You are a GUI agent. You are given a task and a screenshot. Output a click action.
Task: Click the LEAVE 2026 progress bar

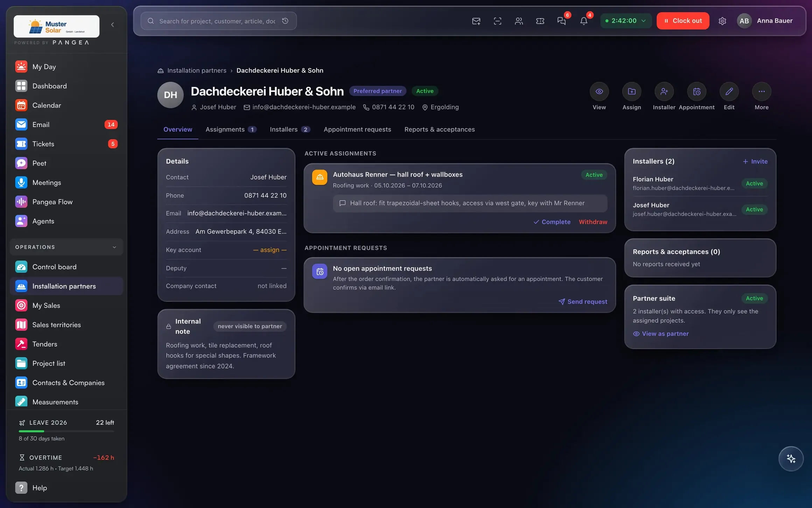pyautogui.click(x=66, y=431)
